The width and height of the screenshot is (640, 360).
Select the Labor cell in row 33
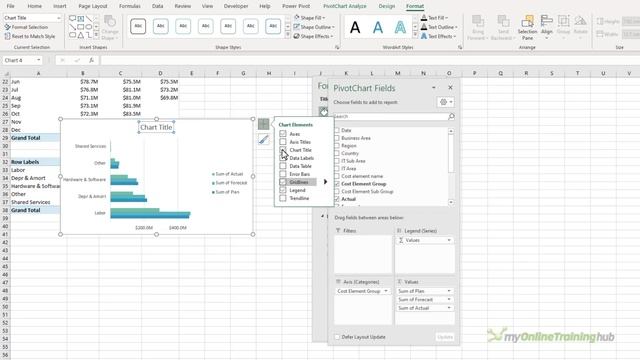[34, 170]
